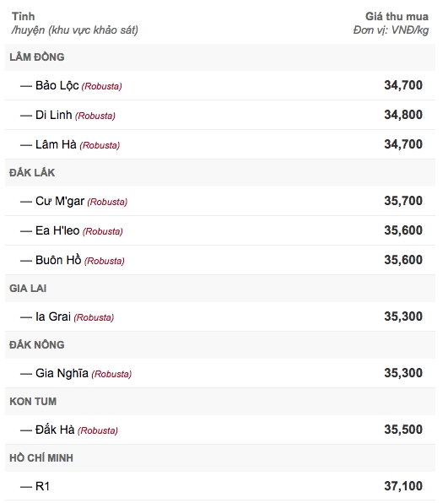Image resolution: width=448 pixels, height=503 pixels.
Task: Select the Gia Nghĩa row
Action: pyautogui.click(x=220, y=373)
